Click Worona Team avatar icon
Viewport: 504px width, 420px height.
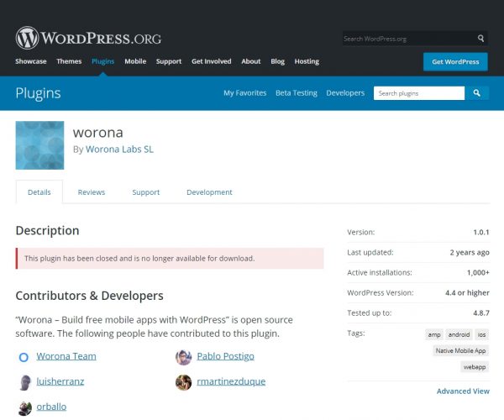point(24,357)
